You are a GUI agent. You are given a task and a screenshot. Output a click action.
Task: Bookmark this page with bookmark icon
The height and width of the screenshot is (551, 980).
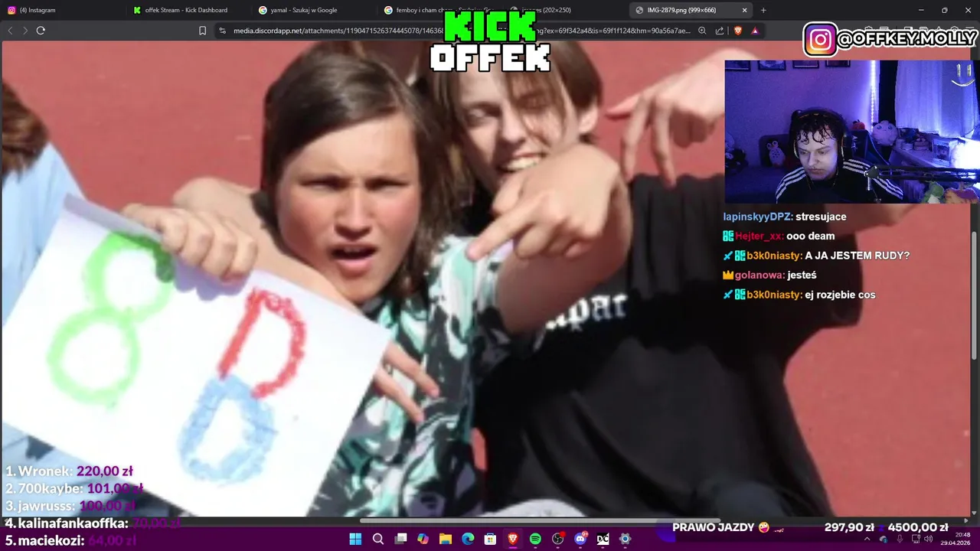pyautogui.click(x=202, y=31)
